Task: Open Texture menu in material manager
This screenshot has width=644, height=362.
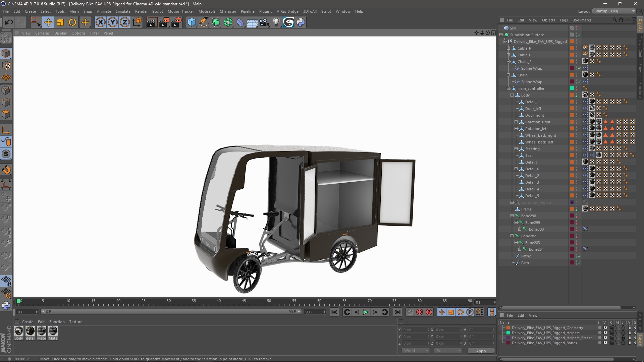Action: coord(75,322)
